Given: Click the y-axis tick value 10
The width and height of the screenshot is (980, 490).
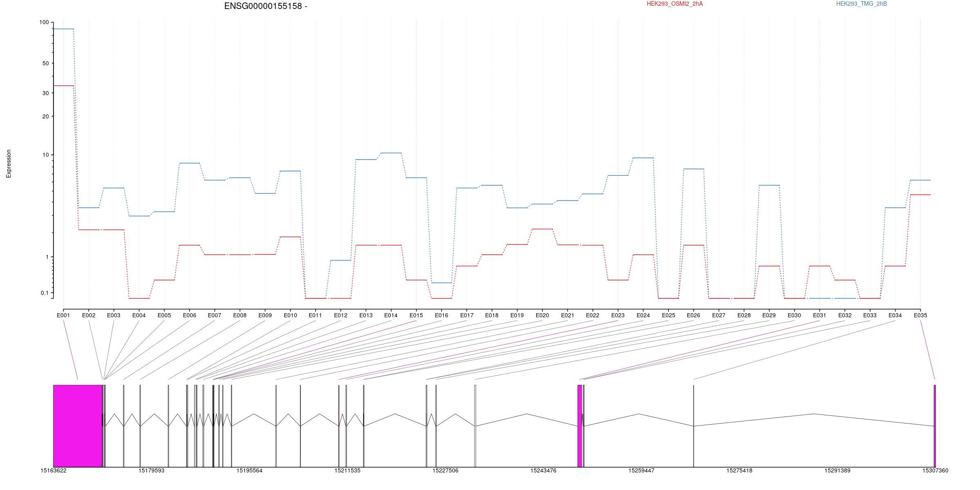Looking at the screenshot, I should 45,155.
